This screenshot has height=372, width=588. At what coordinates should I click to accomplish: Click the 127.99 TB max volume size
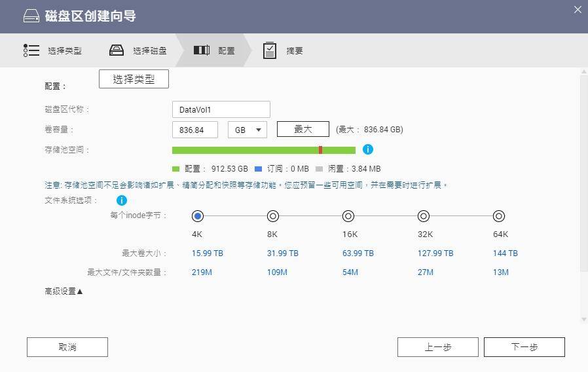pyautogui.click(x=435, y=253)
